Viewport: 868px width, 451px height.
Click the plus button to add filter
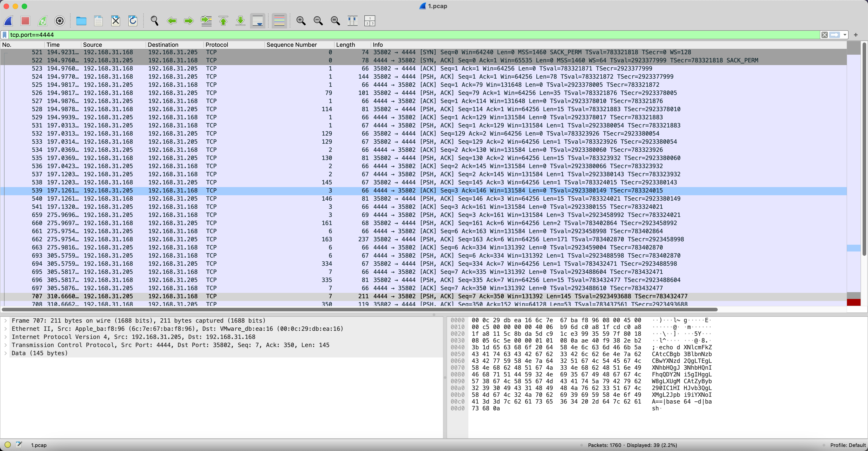856,35
